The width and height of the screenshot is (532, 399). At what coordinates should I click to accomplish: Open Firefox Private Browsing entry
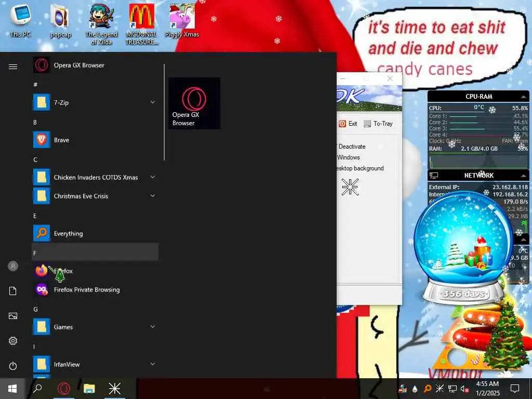pyautogui.click(x=95, y=289)
